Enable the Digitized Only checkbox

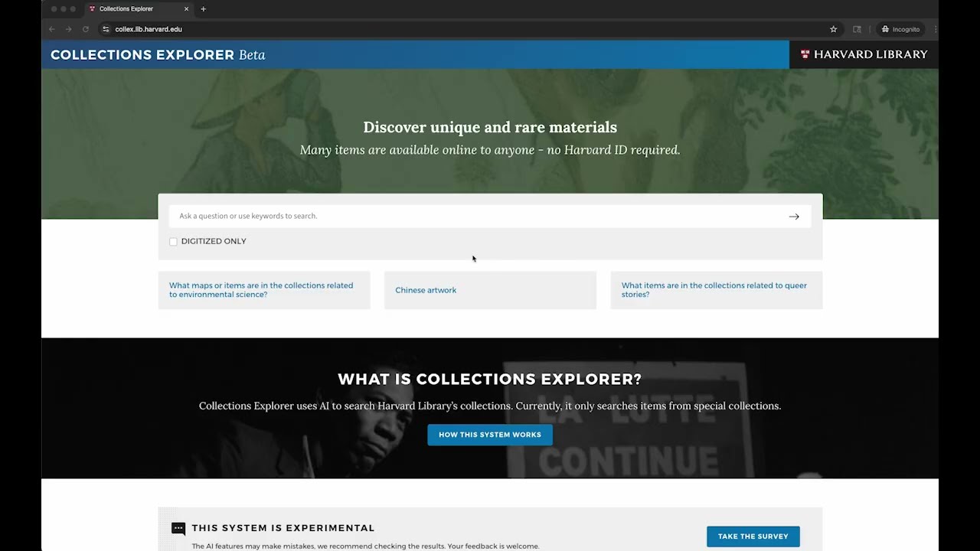click(x=173, y=242)
